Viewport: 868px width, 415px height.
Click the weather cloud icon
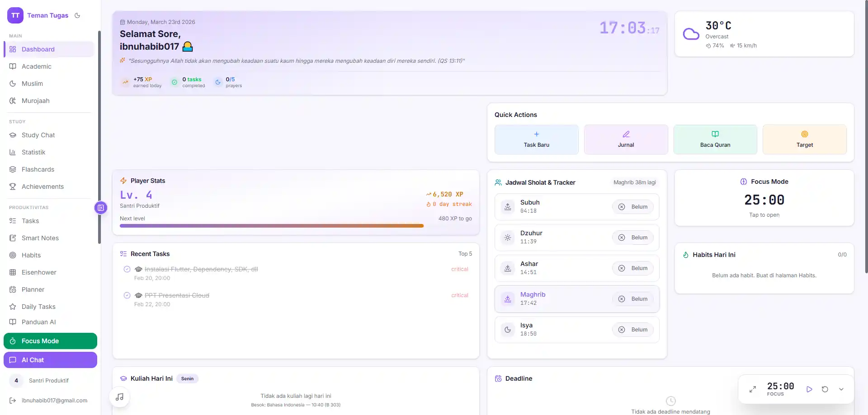(x=691, y=34)
